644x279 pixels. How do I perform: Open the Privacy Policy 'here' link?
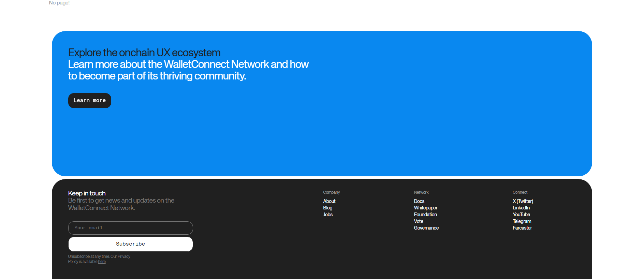click(x=102, y=262)
